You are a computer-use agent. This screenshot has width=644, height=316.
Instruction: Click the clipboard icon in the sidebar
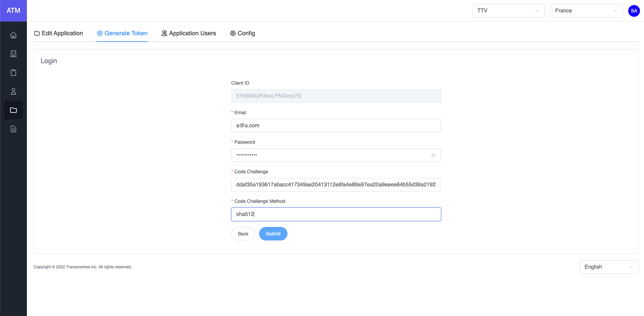pyautogui.click(x=13, y=73)
